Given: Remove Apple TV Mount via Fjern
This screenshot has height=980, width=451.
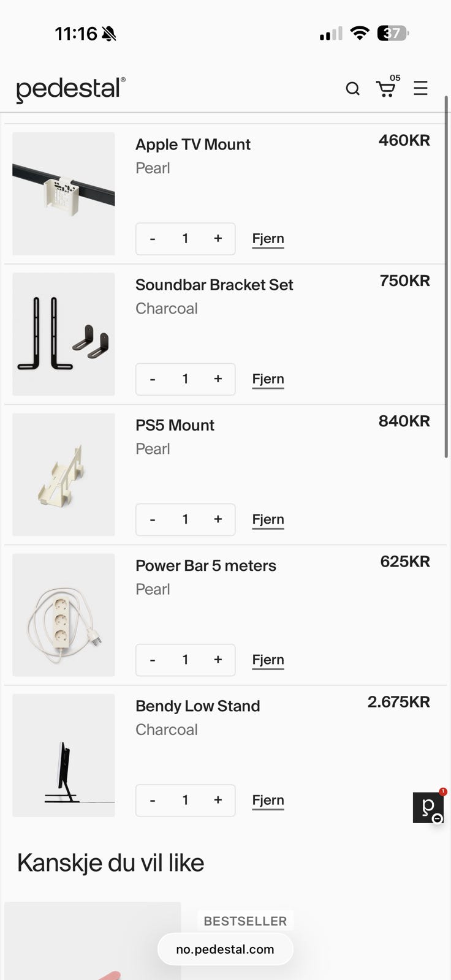Looking at the screenshot, I should [x=268, y=239].
